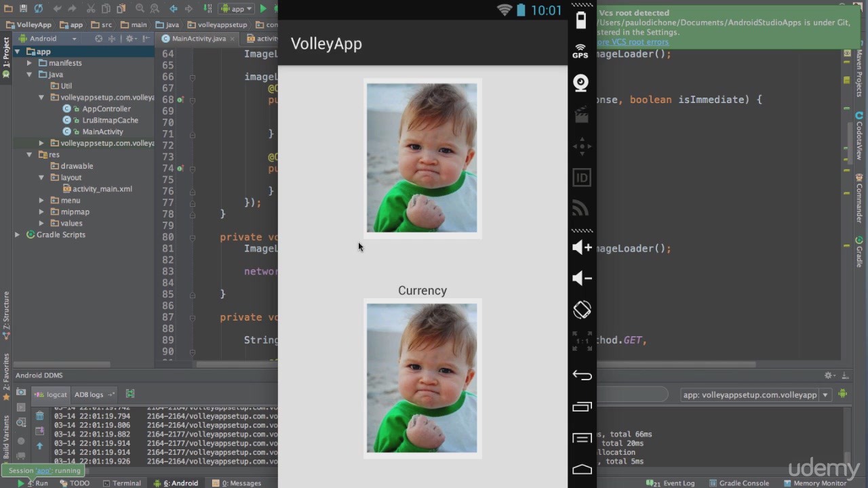The height and width of the screenshot is (488, 868).
Task: Click the emulator volume down speaker icon
Action: click(582, 279)
